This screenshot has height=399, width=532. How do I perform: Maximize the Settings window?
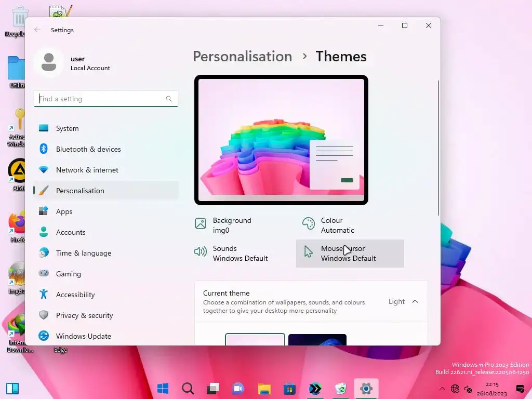click(x=404, y=25)
